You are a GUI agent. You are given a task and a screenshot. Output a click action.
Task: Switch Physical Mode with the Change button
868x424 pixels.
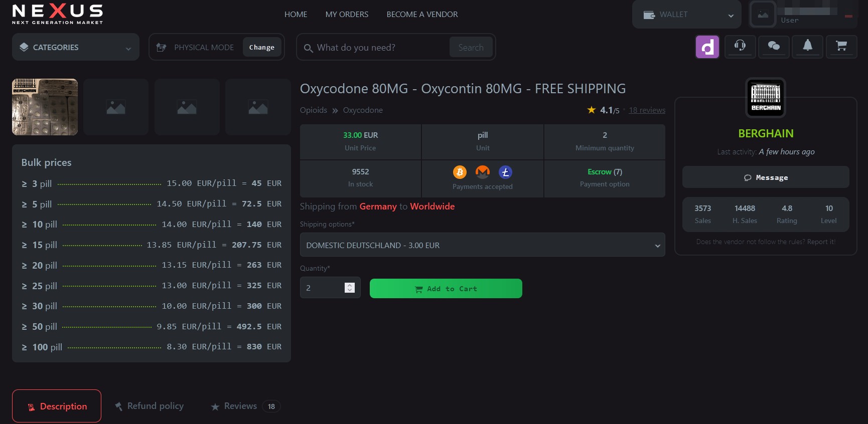[261, 48]
